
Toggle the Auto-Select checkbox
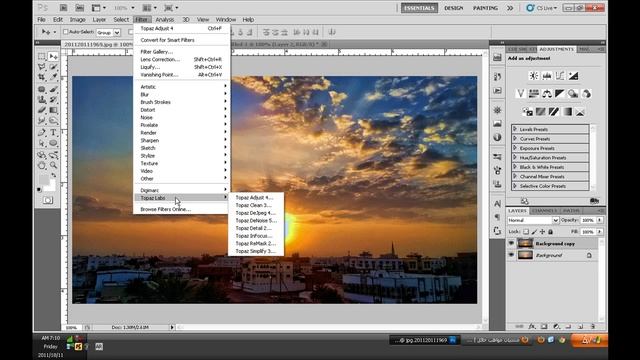point(65,32)
